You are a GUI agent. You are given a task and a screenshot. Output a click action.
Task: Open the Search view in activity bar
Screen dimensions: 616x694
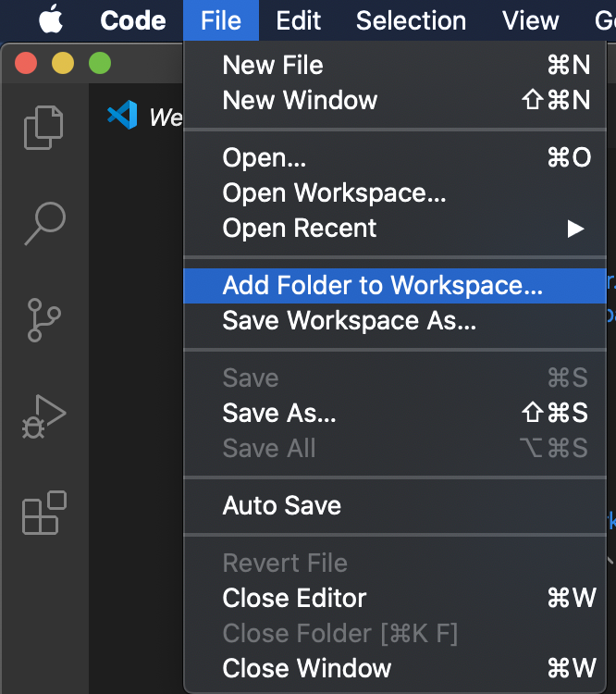pyautogui.click(x=44, y=224)
